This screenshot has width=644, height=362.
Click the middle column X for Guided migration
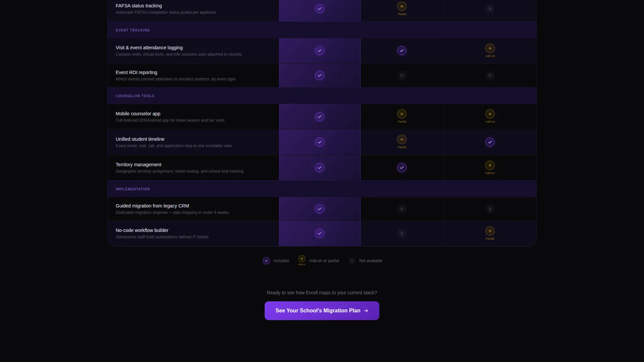pos(401,209)
